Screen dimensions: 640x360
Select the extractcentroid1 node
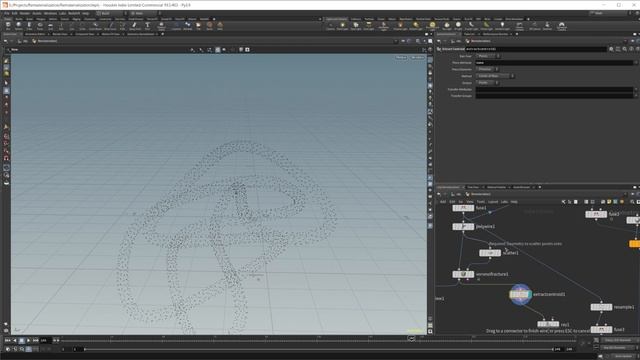point(520,294)
